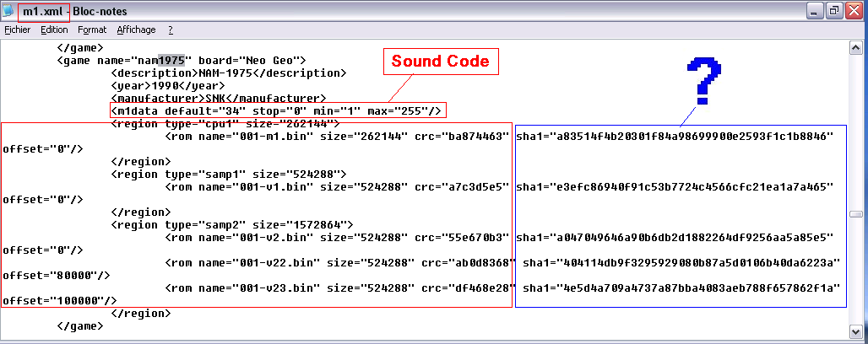Viewport: 868px width, 344px height.
Task: Click the manufacturer SNK line
Action: [x=218, y=98]
